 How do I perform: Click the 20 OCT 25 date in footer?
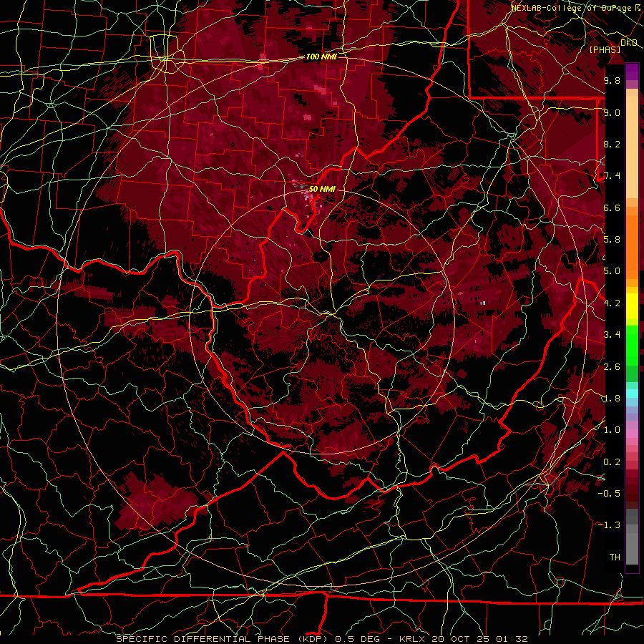462,639
